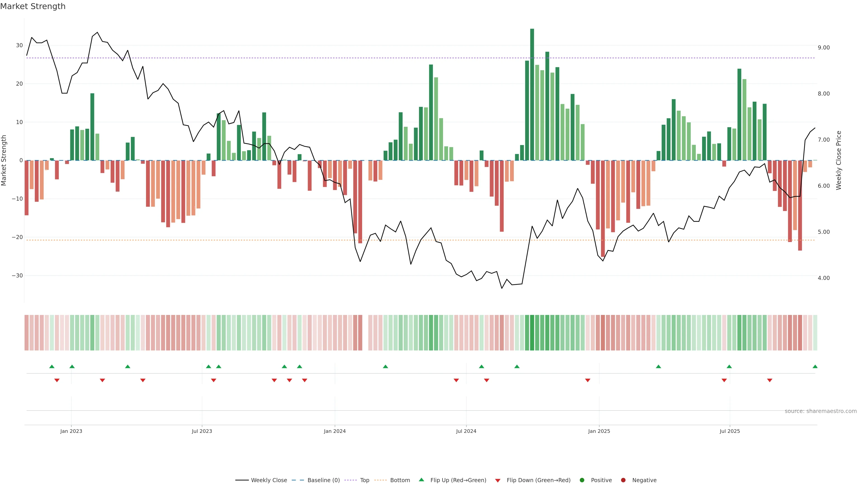Click the Market Strength chart title
868x488 pixels.
click(33, 6)
